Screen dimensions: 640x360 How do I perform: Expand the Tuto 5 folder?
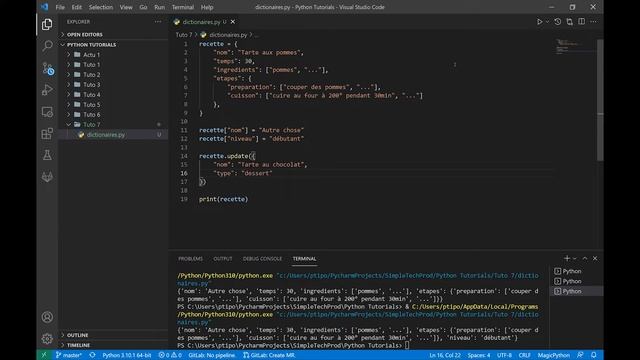pos(113,104)
